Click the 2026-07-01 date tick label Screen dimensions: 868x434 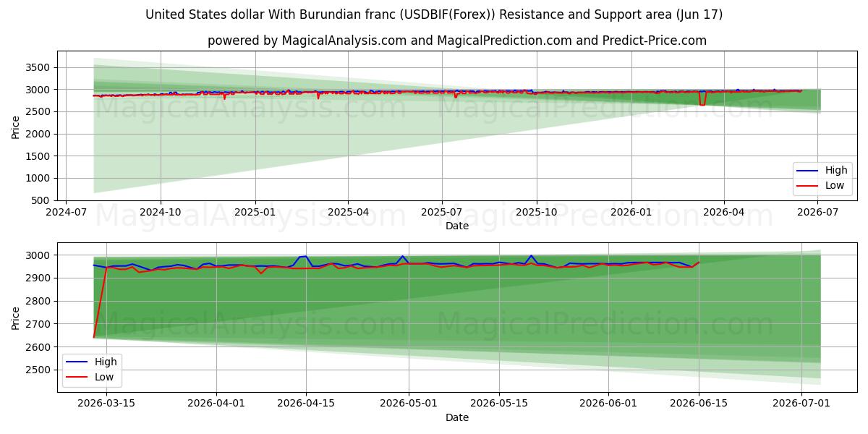pyautogui.click(x=801, y=404)
